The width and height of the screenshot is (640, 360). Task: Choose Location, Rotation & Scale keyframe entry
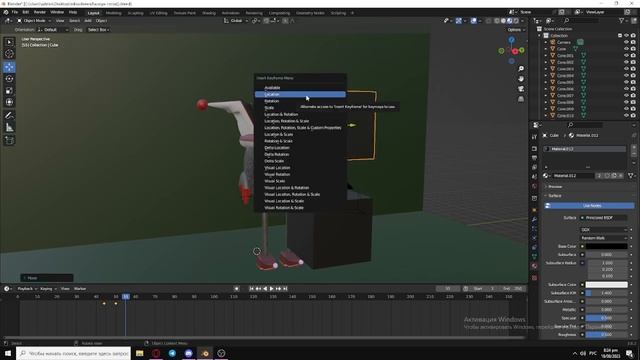(300, 121)
